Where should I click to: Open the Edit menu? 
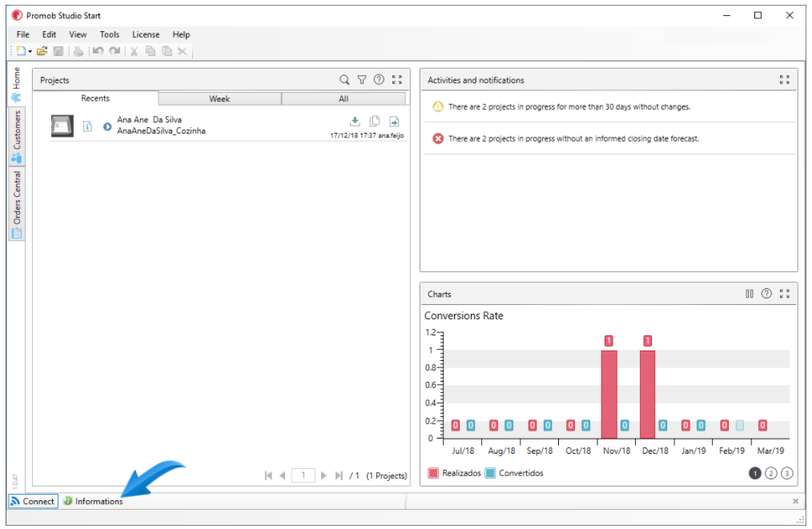point(49,34)
